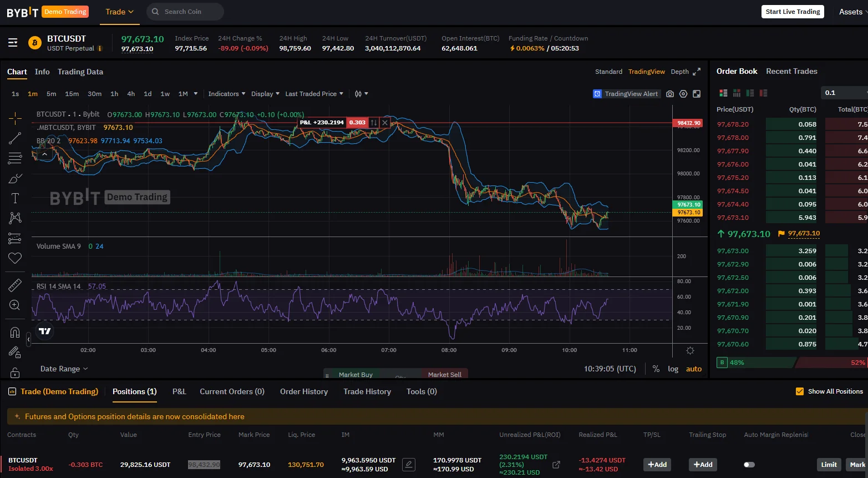Pick the text annotation tool

(x=15, y=198)
